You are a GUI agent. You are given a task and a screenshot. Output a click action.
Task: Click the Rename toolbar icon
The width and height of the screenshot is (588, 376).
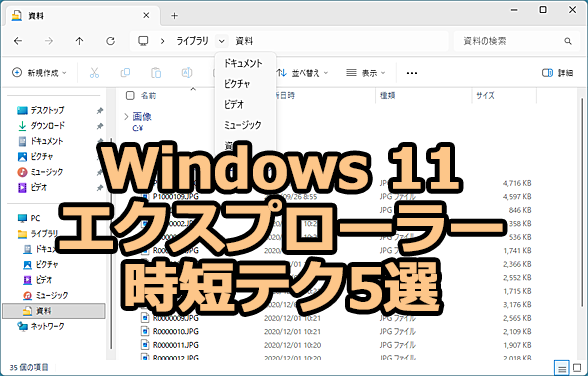tap(187, 73)
